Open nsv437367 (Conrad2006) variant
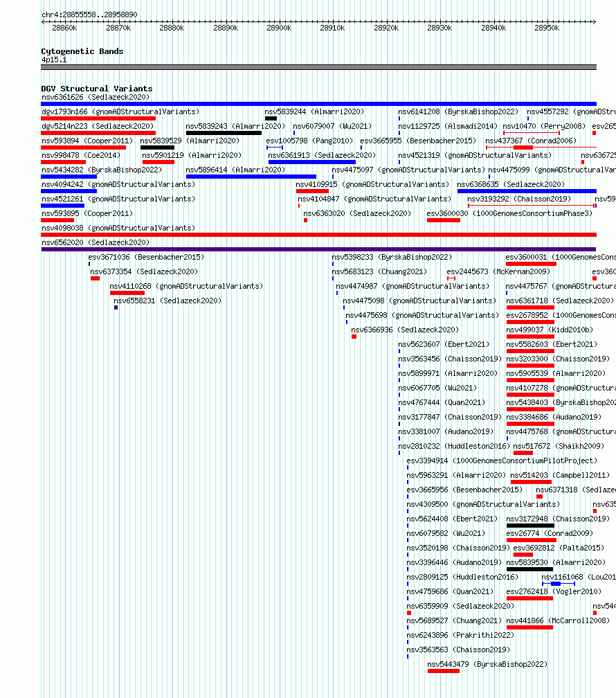 531,141
